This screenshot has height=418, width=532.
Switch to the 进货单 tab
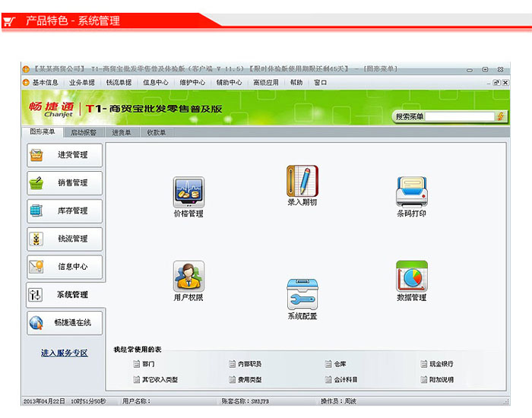click(122, 132)
